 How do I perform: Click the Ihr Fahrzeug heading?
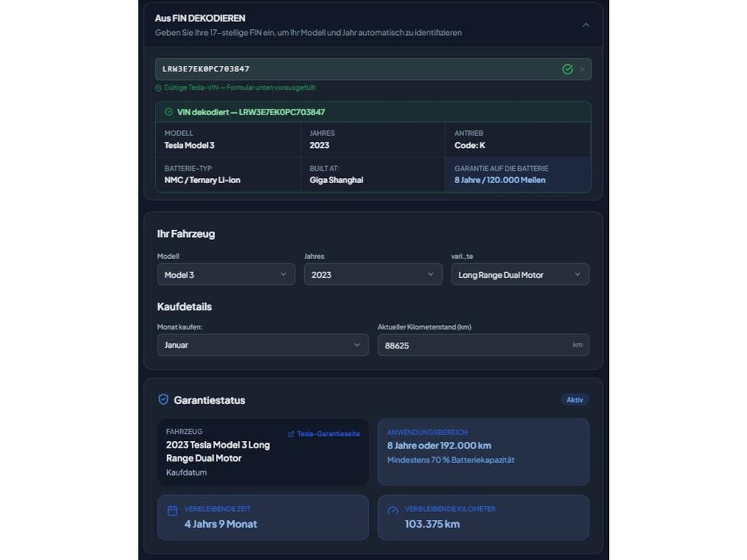186,234
